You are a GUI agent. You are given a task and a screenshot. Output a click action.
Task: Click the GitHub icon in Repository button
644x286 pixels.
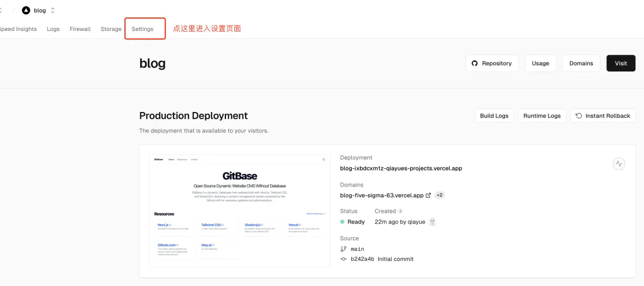475,63
